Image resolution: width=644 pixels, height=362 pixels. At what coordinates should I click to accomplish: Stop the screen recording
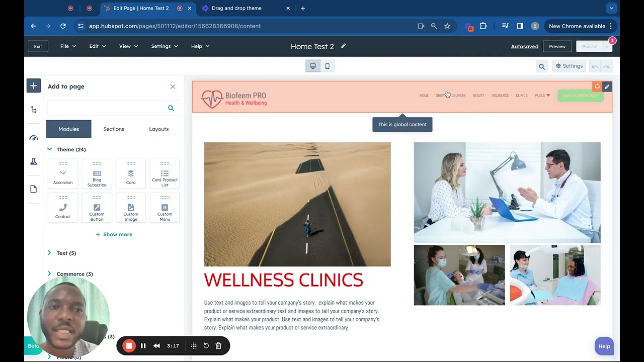pyautogui.click(x=129, y=345)
